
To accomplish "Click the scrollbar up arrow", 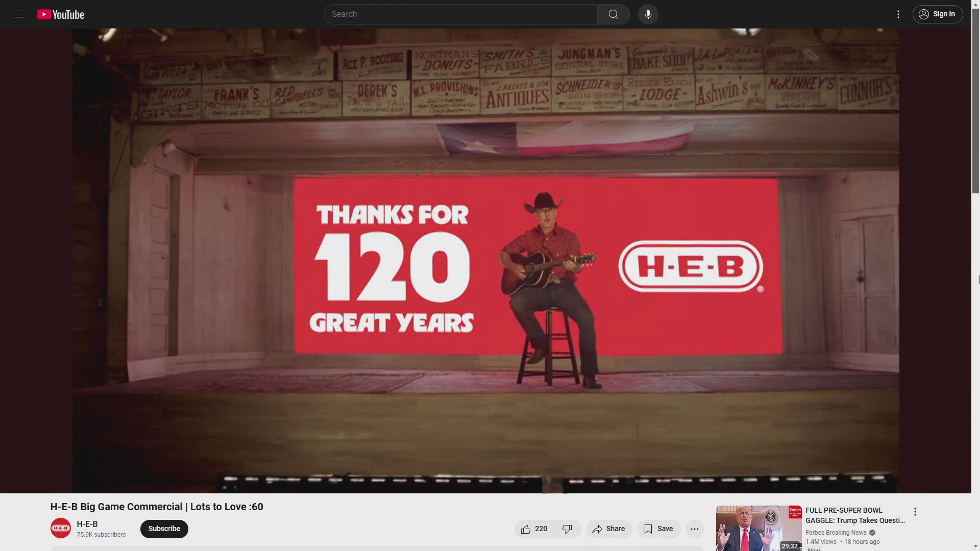I will coord(975,4).
